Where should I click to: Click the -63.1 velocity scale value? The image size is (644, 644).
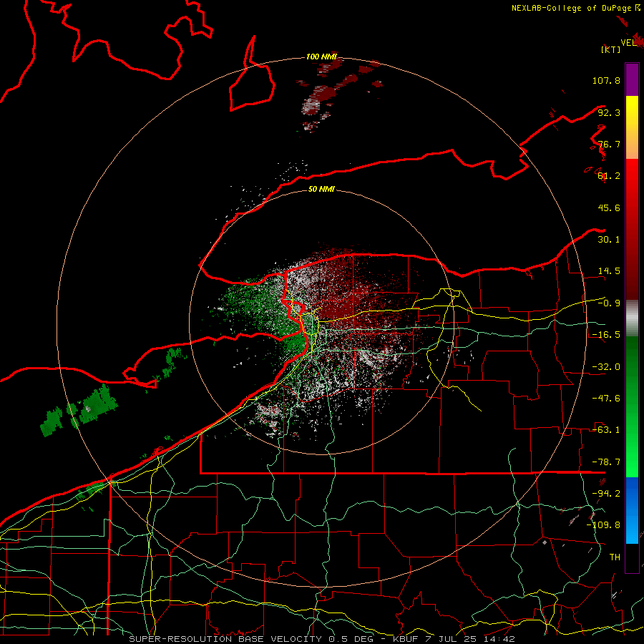point(606,430)
